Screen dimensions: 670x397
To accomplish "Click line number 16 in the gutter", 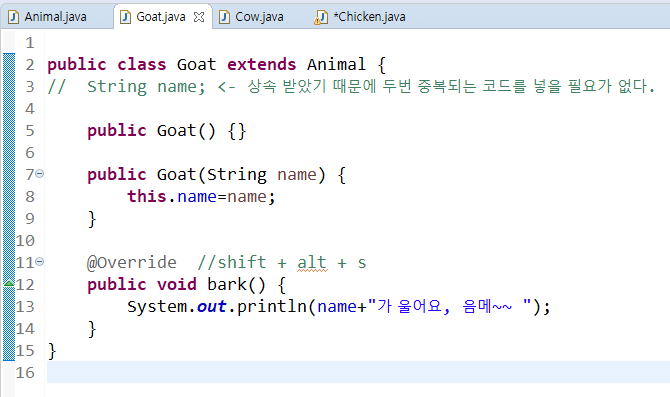I will [25, 373].
